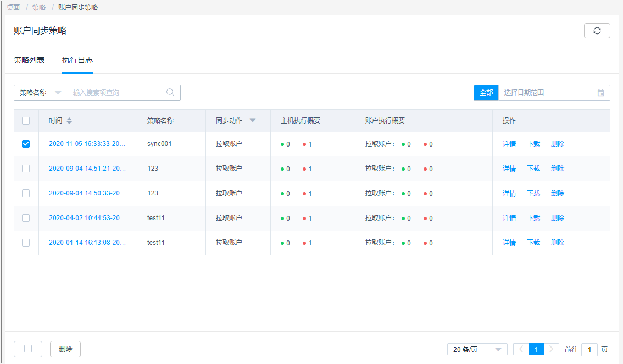623x364 pixels.
Task: Sort by the 时间 column arrows
Action: click(69, 121)
